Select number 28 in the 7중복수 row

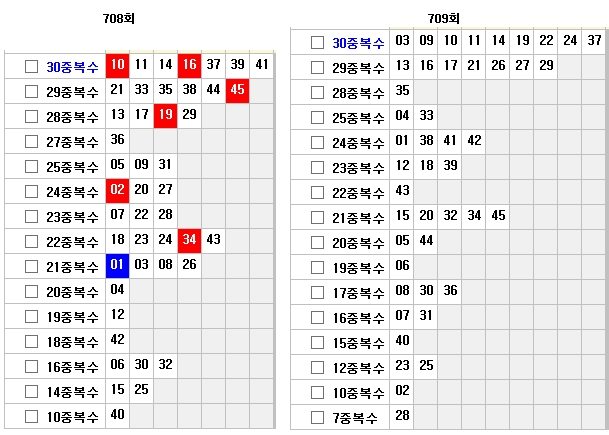click(x=403, y=416)
